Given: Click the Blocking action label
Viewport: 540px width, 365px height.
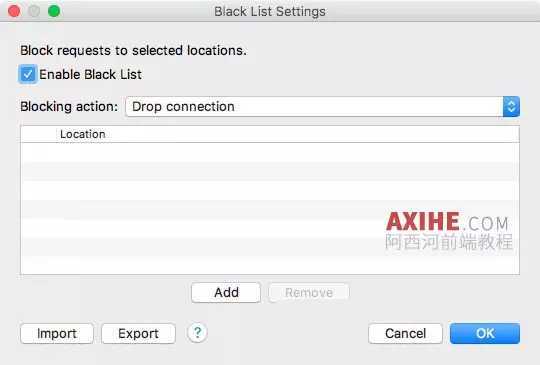Looking at the screenshot, I should click(x=69, y=107).
